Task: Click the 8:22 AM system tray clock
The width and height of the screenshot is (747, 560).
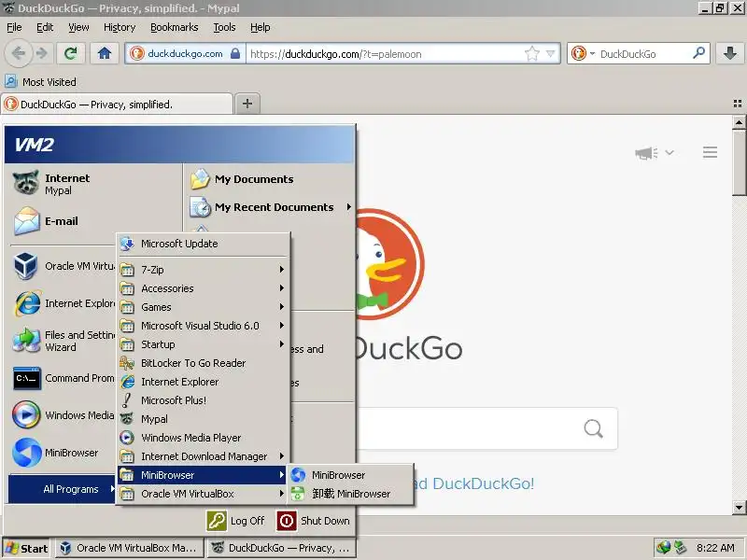Action: coord(715,548)
